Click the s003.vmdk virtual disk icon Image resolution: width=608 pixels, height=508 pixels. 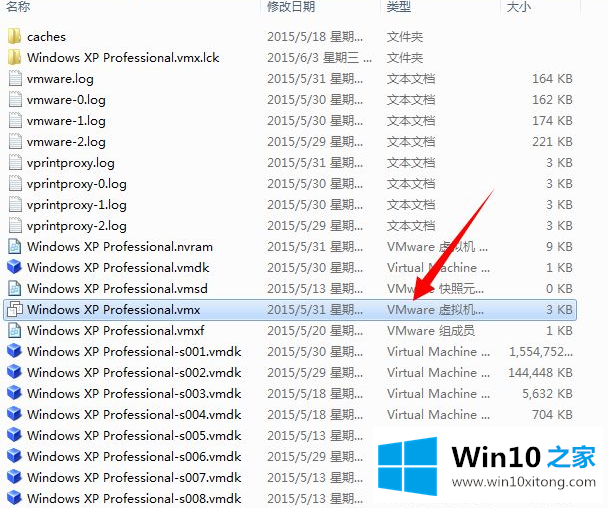[x=15, y=393]
